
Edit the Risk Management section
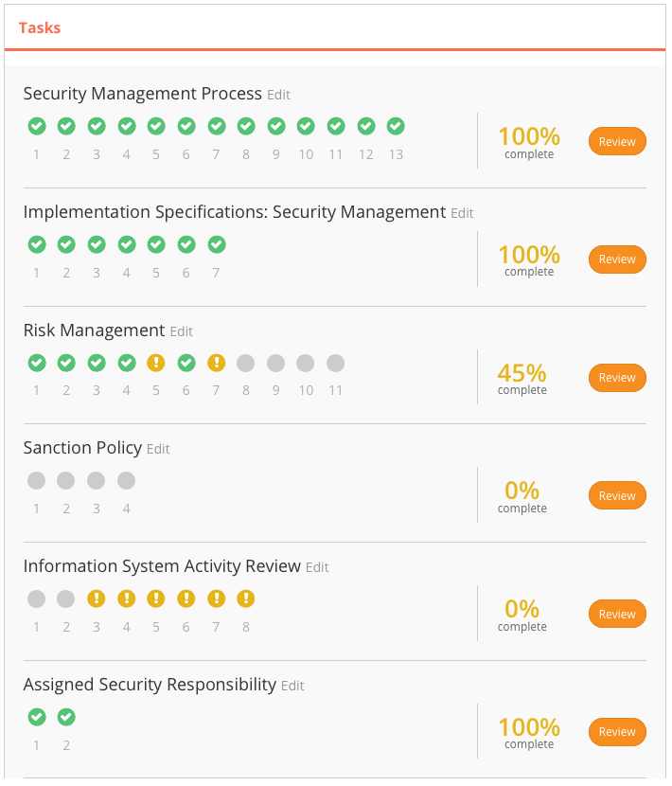point(182,331)
